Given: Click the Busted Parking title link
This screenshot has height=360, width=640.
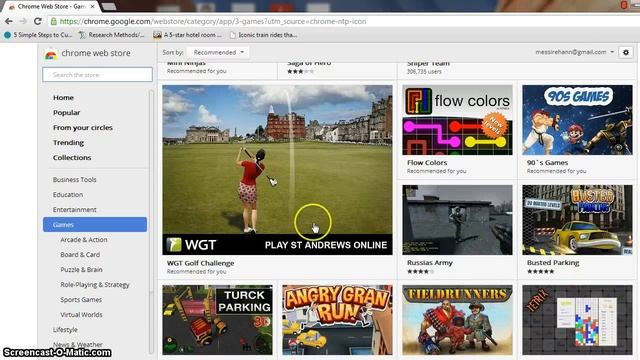Looking at the screenshot, I should [553, 263].
